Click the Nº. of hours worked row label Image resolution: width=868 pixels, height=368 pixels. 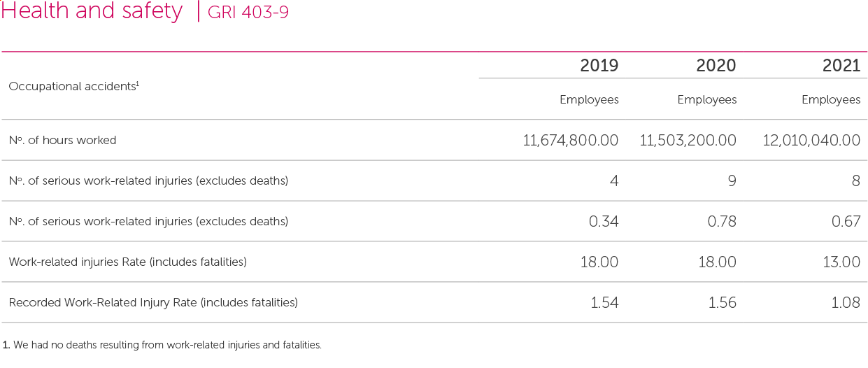click(x=62, y=141)
